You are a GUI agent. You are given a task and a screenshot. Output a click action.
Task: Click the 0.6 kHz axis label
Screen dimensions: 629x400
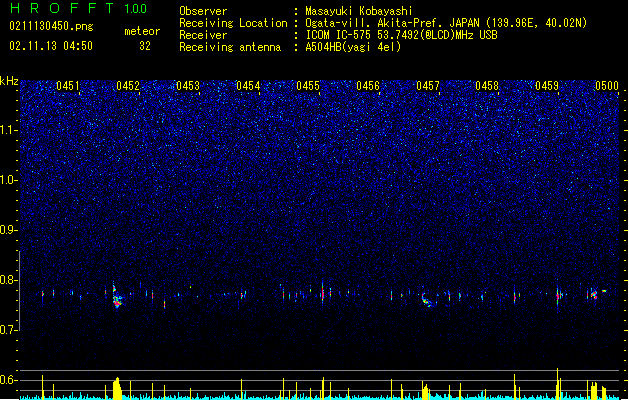(x=7, y=380)
